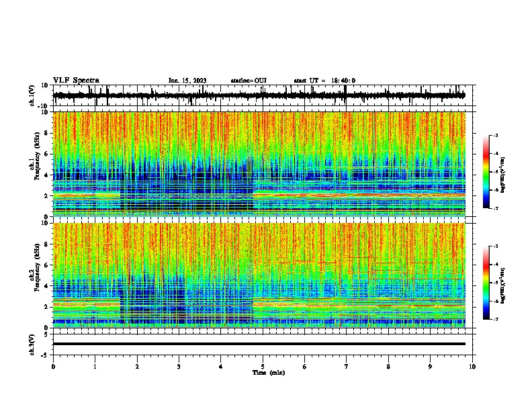Click time axis tick label "9"

(x=430, y=367)
